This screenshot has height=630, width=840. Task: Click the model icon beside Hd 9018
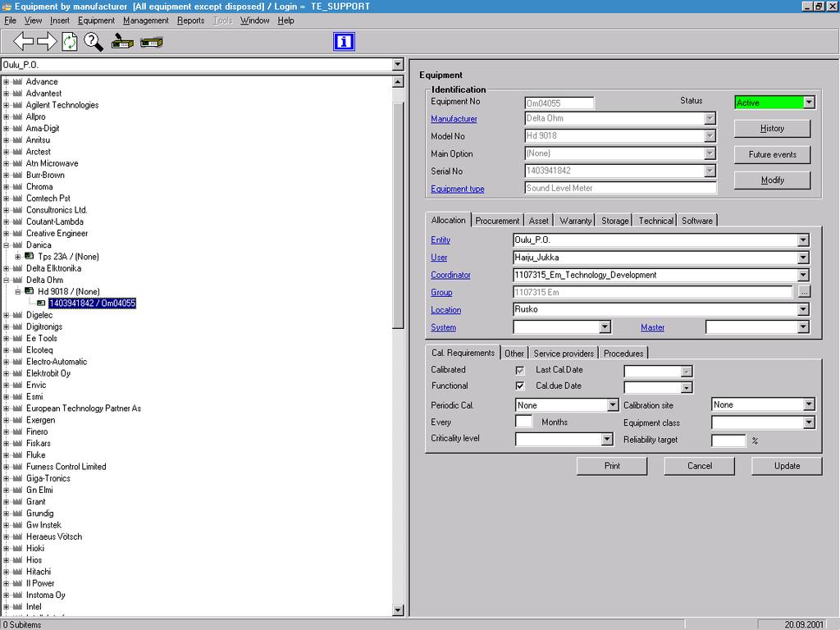click(x=30, y=291)
